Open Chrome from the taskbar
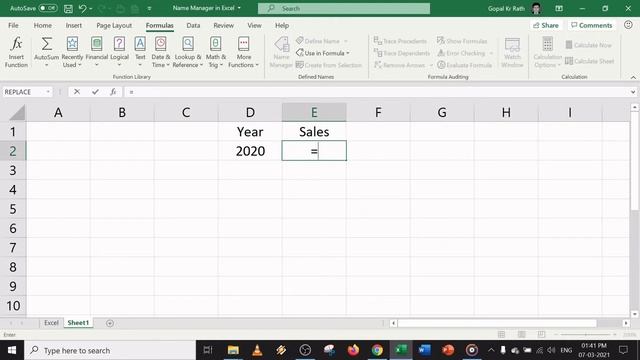Image resolution: width=640 pixels, height=360 pixels. [x=377, y=350]
